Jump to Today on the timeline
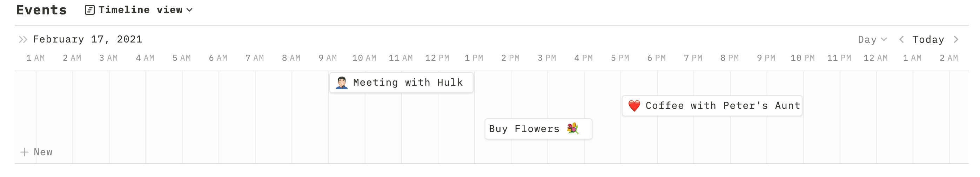This screenshot has height=177, width=980. pos(928,40)
